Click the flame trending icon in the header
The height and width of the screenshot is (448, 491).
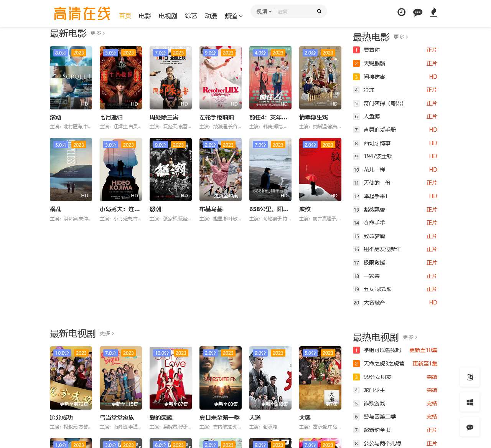(x=433, y=12)
